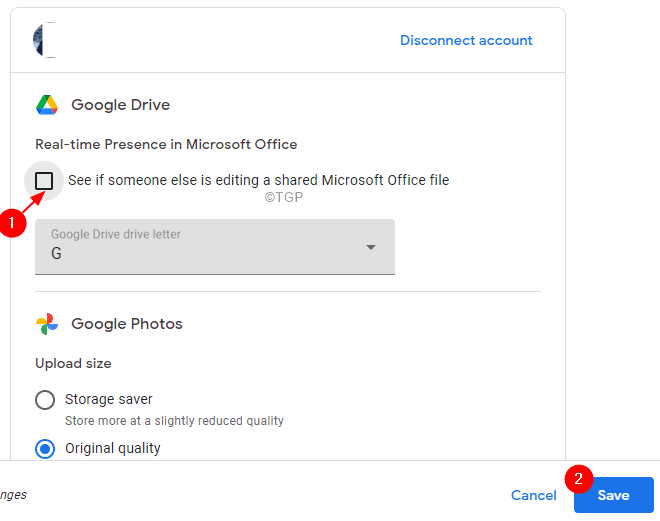
Task: Click the 'See if someone else is editing' label
Action: [x=258, y=180]
